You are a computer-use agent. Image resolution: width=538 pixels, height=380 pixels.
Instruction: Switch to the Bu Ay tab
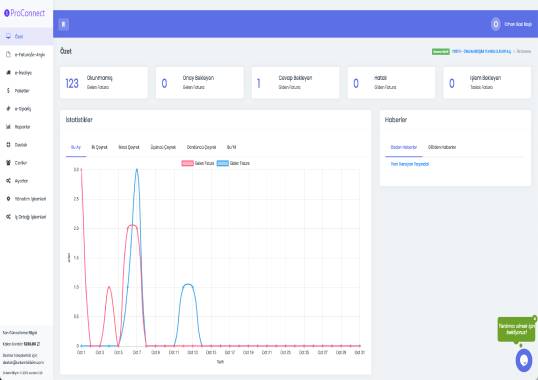tap(76, 147)
